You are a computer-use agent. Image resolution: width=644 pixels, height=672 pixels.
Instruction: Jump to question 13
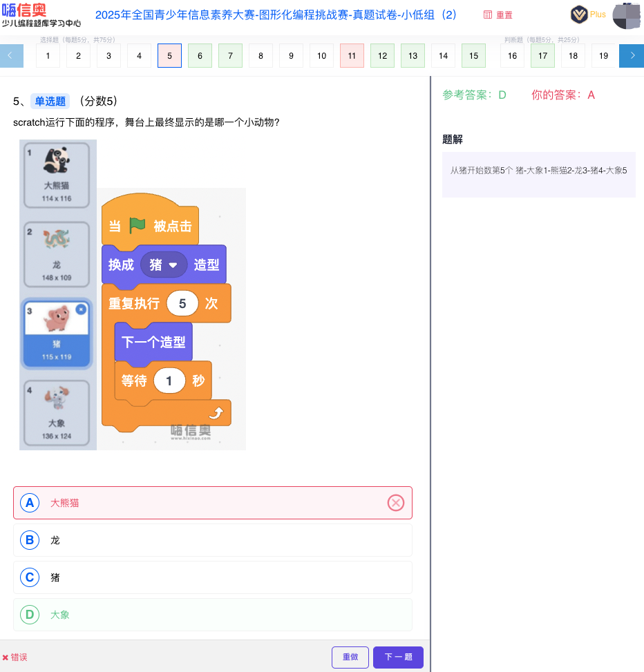(x=413, y=56)
